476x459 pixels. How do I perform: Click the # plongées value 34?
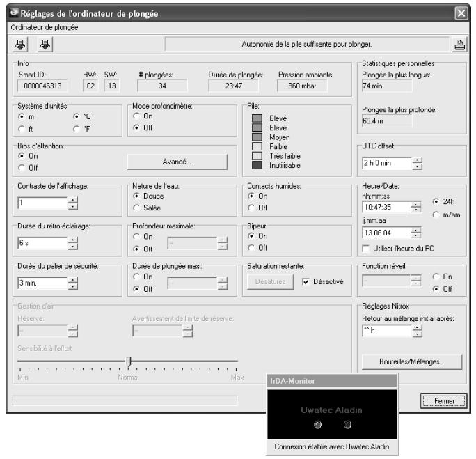click(162, 86)
